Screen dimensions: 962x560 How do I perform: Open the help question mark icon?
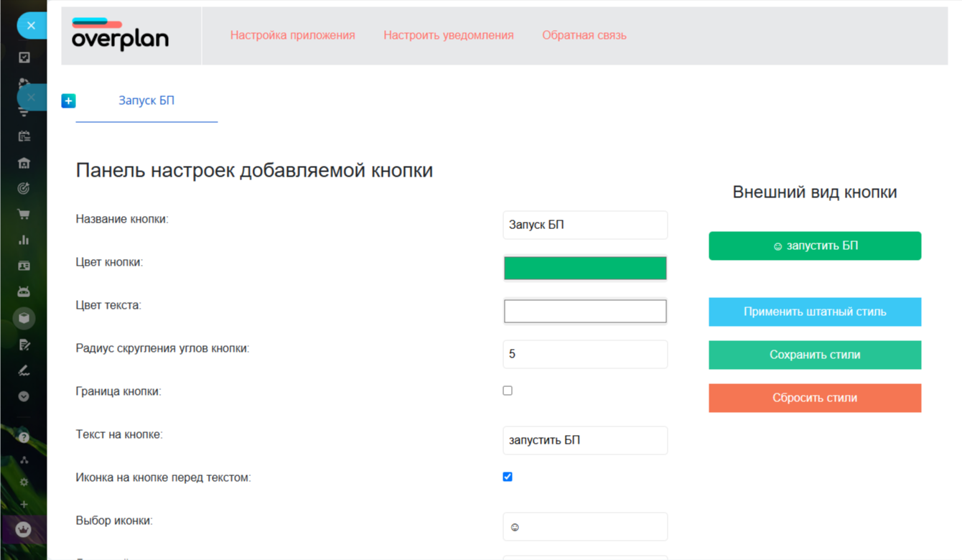[x=24, y=437]
